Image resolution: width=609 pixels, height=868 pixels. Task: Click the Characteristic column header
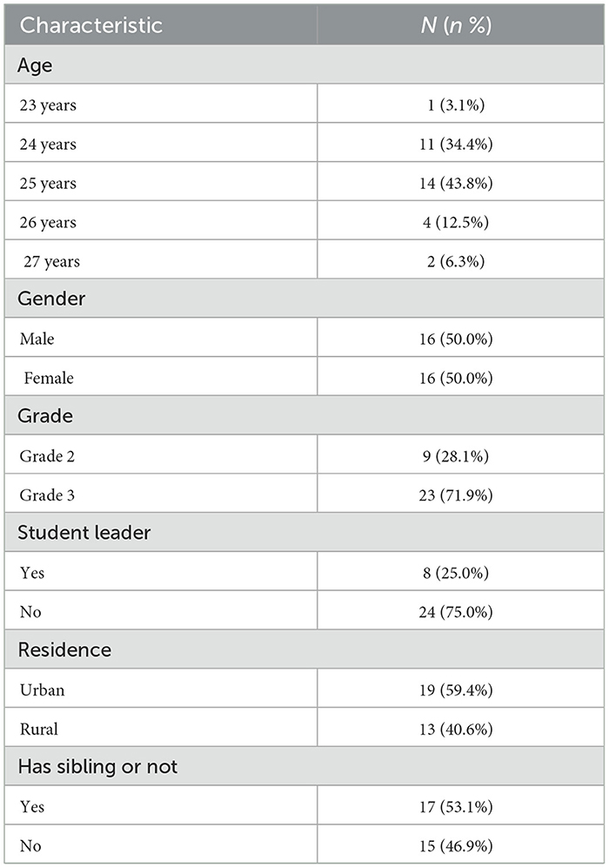tap(90, 25)
